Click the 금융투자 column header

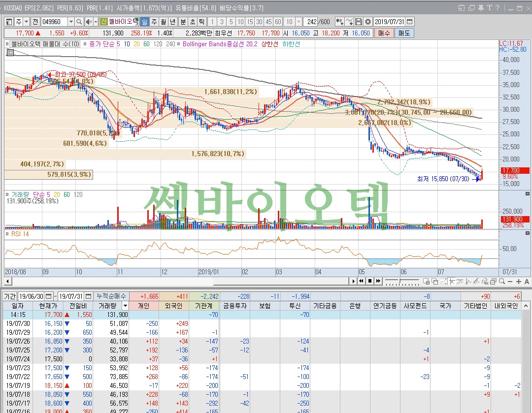tap(235, 306)
